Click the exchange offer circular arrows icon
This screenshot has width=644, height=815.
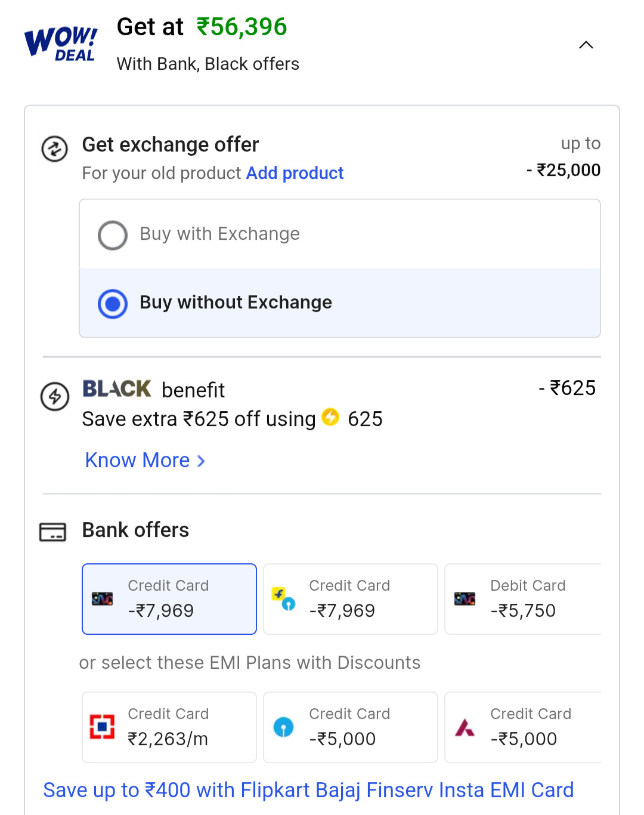point(54,149)
